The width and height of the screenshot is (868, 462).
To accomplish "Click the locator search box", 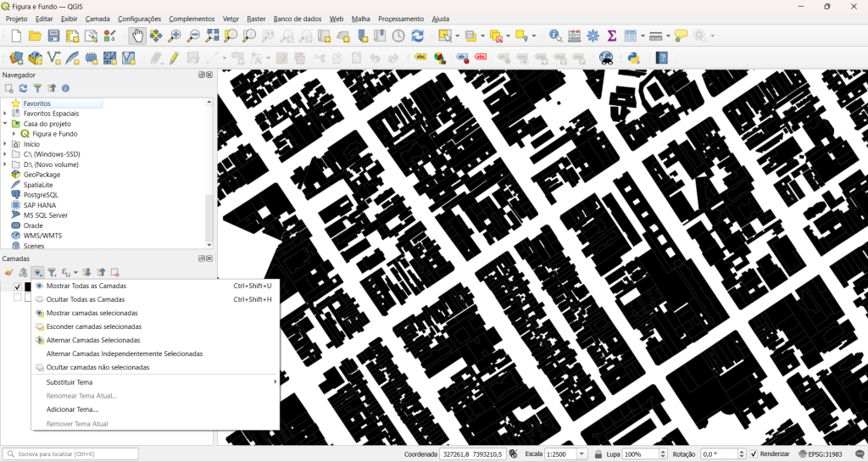I will (70, 454).
